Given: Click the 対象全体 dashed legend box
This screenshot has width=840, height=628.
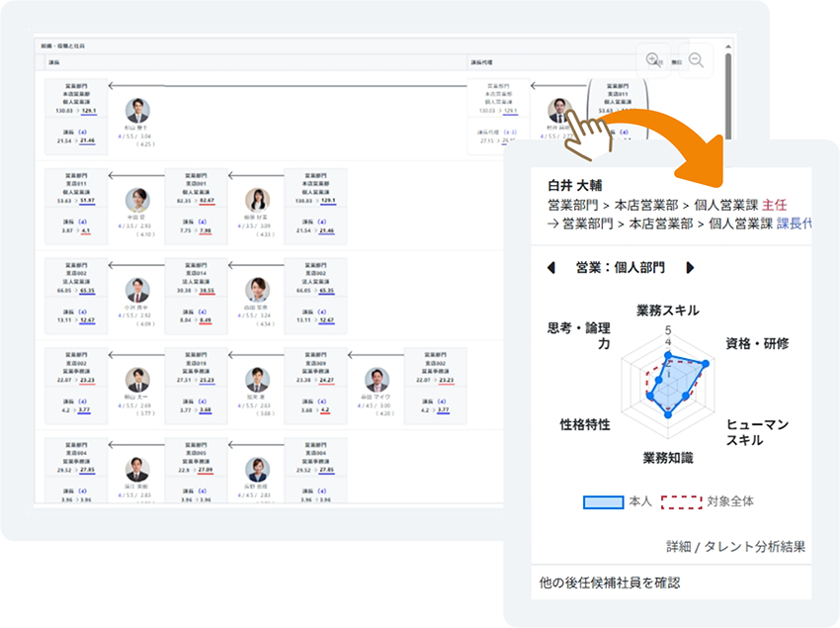Looking at the screenshot, I should (x=680, y=501).
